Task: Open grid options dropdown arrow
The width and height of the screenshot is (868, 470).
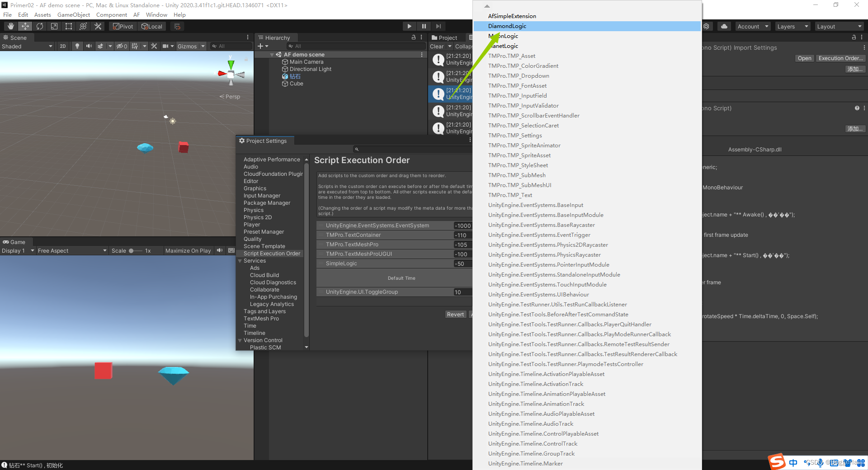Action: (x=145, y=46)
